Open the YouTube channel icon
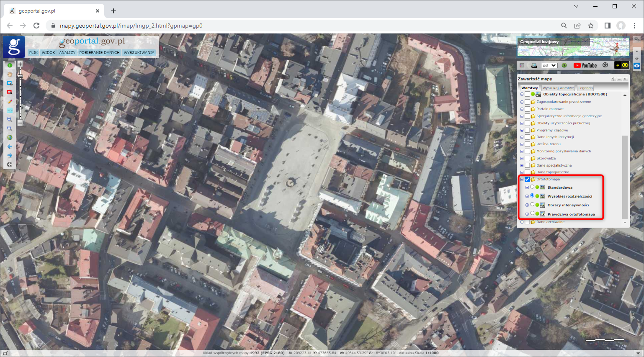 585,65
